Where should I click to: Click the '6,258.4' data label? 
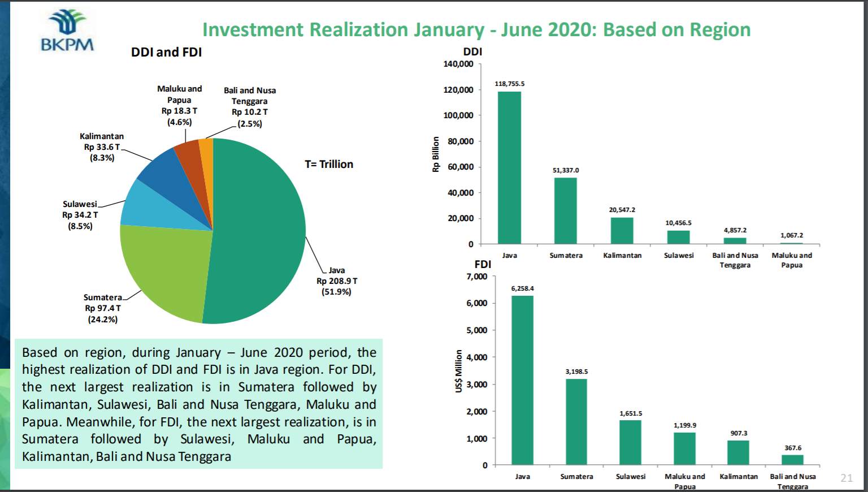coord(522,288)
